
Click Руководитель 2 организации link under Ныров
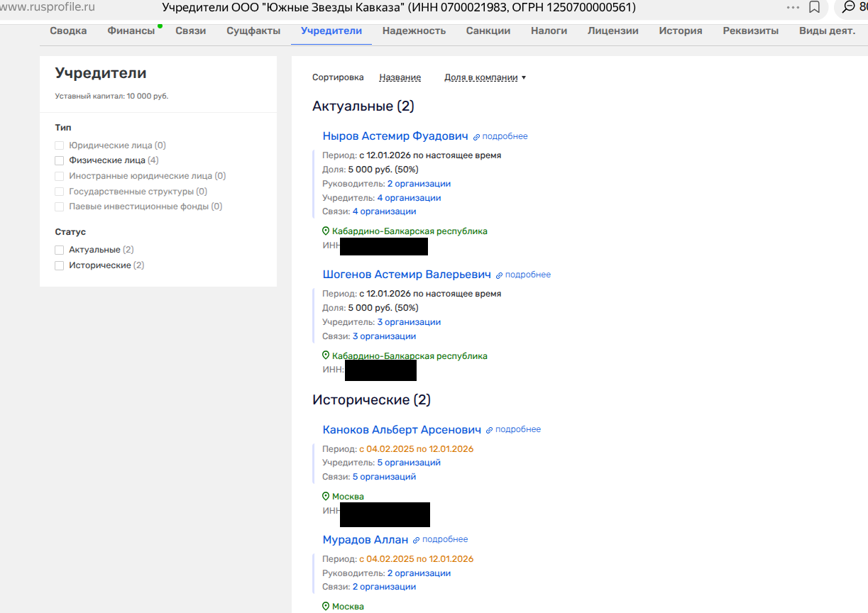coord(419,184)
